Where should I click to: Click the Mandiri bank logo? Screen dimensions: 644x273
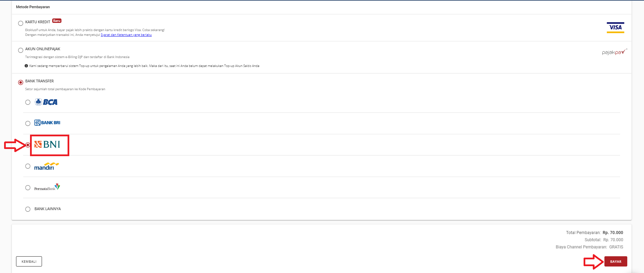pos(46,166)
